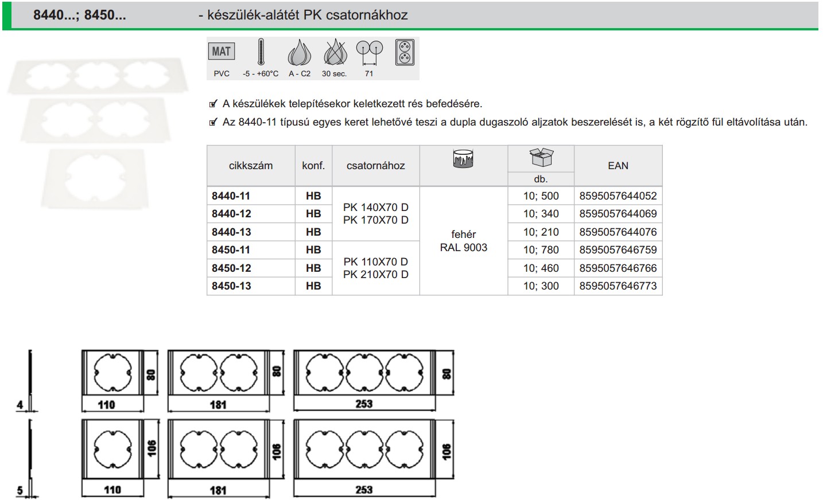Click EAN code 8595057646759
823x504 pixels.
618,250
